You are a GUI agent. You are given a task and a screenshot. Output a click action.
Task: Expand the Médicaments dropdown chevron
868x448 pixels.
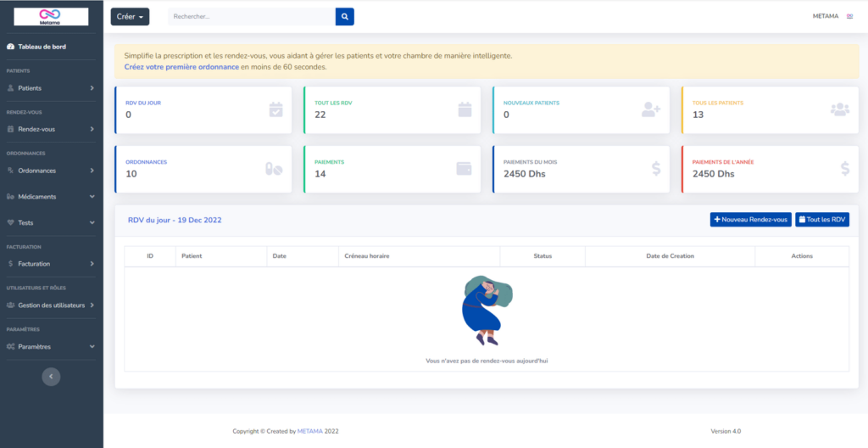pos(92,197)
